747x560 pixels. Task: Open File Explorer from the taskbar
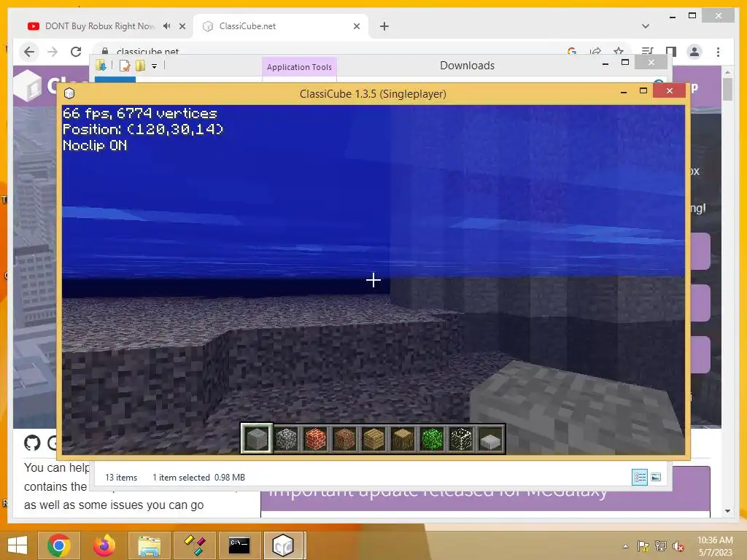(x=149, y=545)
